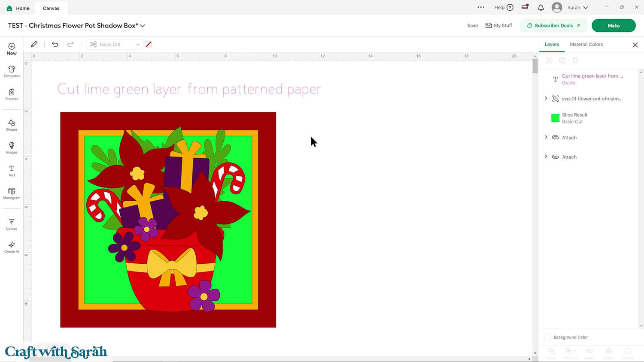Click the Slice Result green color swatch

pyautogui.click(x=555, y=118)
